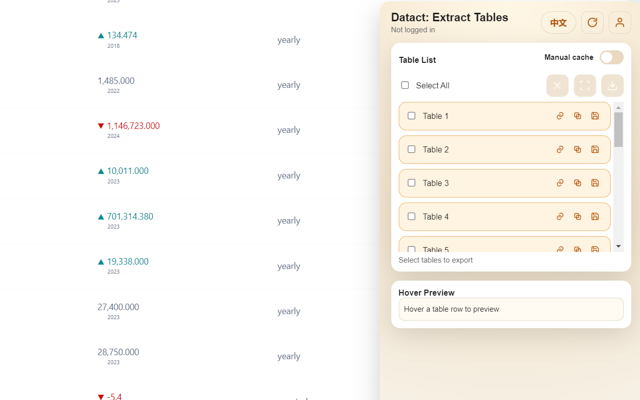Check the Table 5 checkbox
Screen dimensions: 640x400
coord(411,249)
